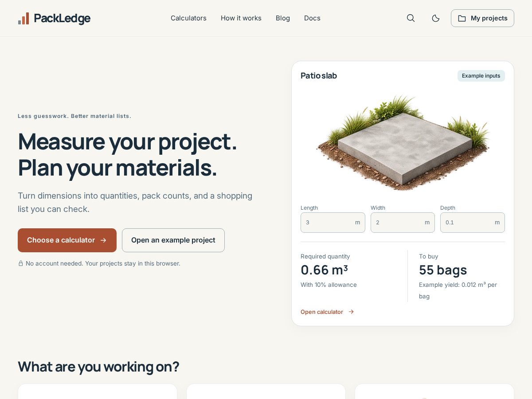Viewport: 532px width, 399px height.
Task: Click the Patio slab card title
Action: [x=319, y=76]
